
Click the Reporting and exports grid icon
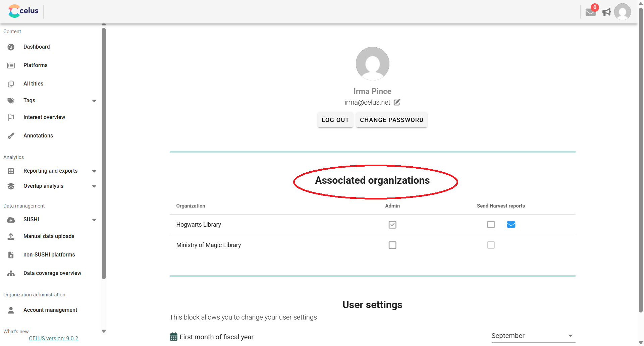(x=11, y=171)
